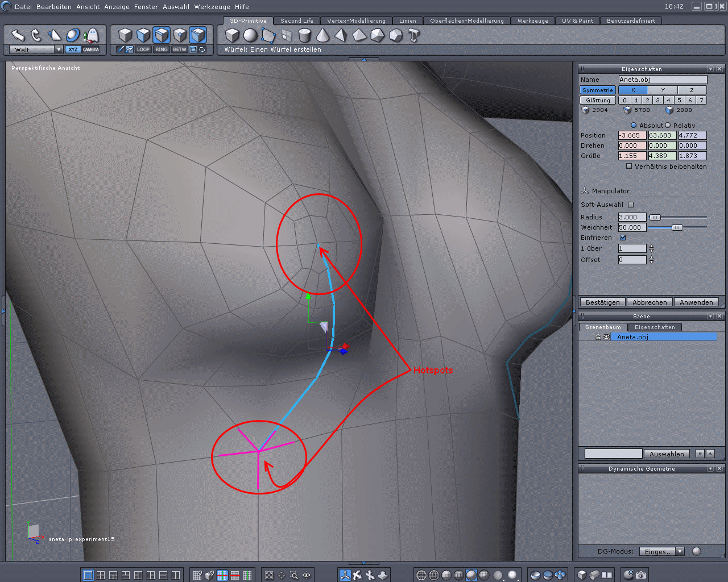The height and width of the screenshot is (582, 728).
Task: Collapse the Szene panel arrow
Action: pyautogui.click(x=710, y=316)
